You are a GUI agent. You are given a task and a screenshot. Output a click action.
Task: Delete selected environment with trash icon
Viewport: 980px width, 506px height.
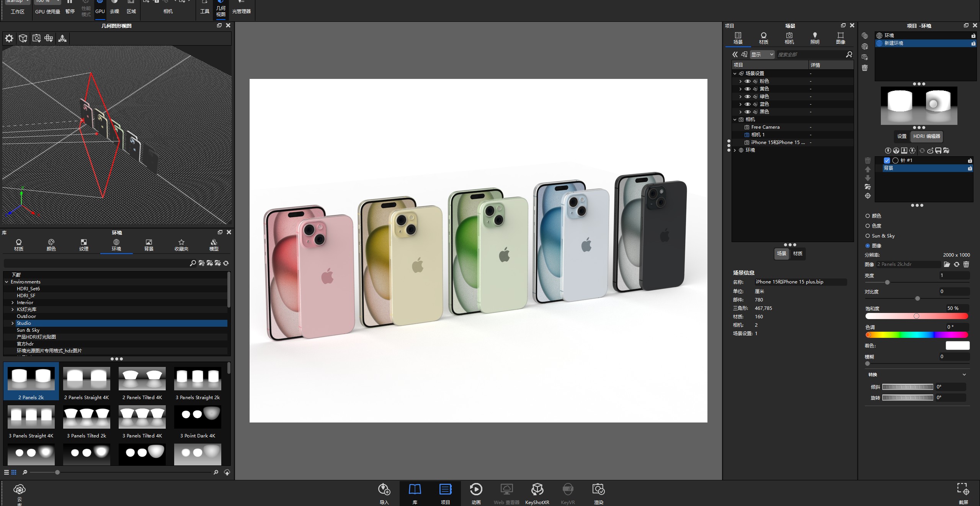click(865, 68)
